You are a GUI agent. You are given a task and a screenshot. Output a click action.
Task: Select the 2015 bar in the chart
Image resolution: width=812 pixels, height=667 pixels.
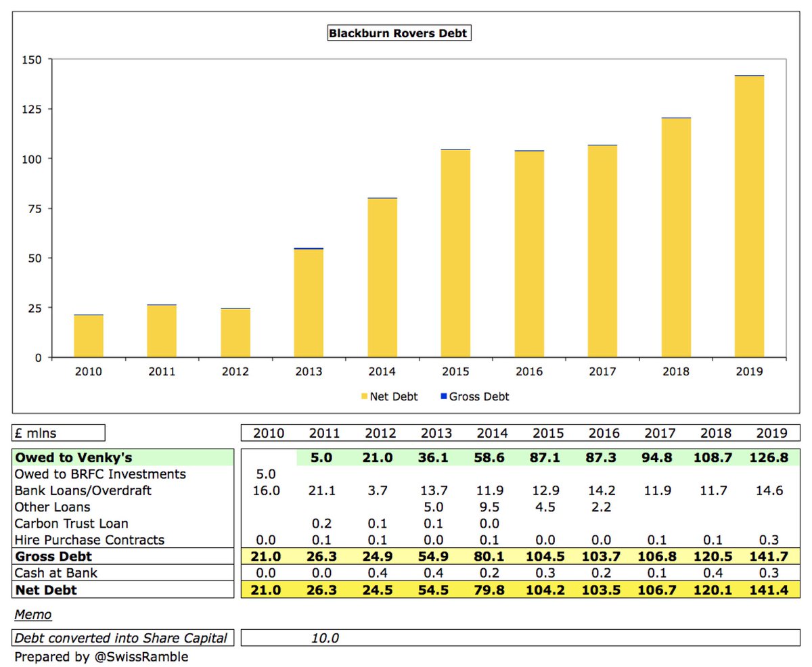coord(455,253)
